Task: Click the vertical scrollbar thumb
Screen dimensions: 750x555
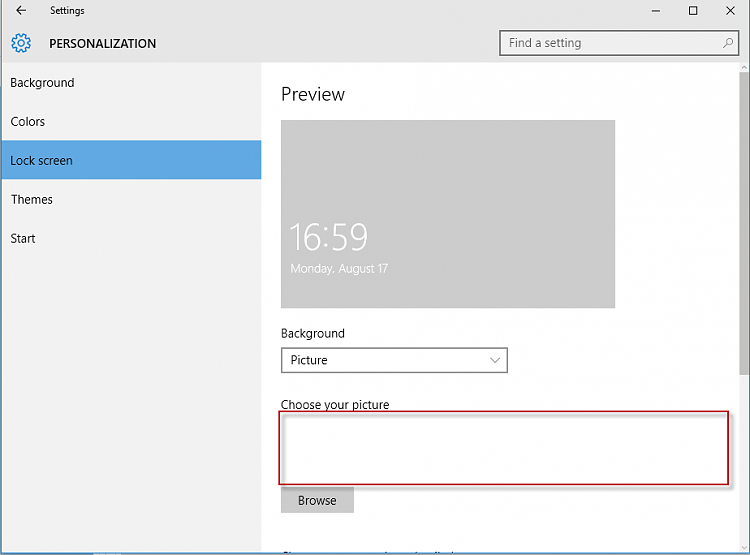Action: [744, 223]
